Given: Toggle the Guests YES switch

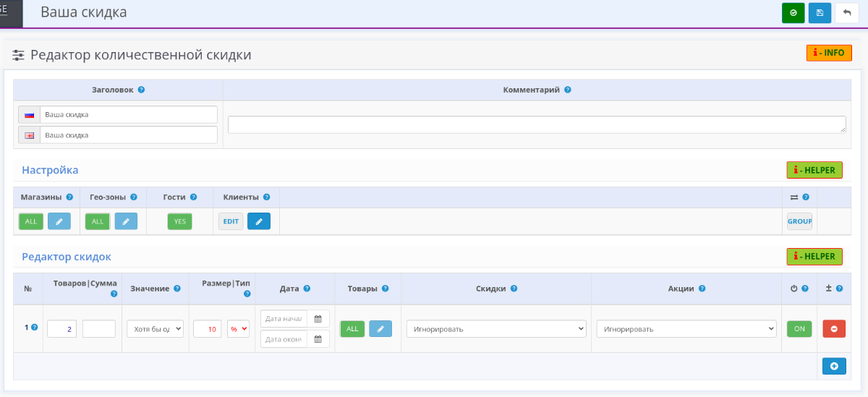Looking at the screenshot, I should pyautogui.click(x=179, y=221).
